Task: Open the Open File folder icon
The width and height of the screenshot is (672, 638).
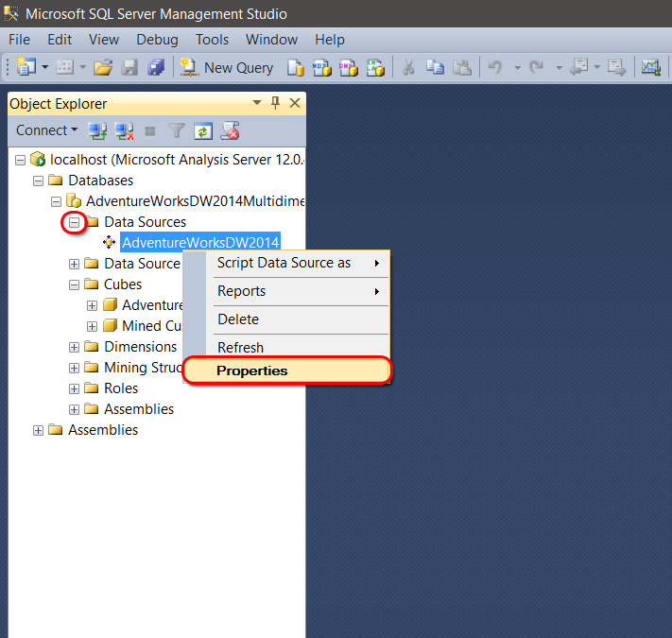Action: (103, 67)
